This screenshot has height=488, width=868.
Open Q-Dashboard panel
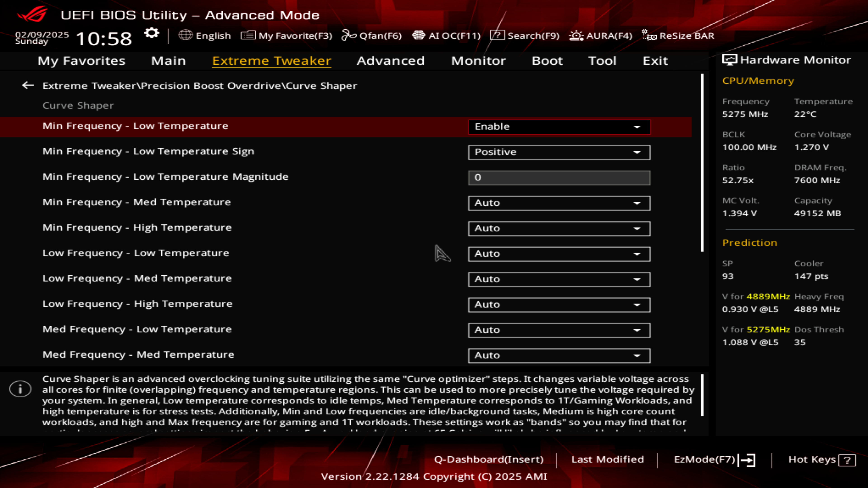489,459
